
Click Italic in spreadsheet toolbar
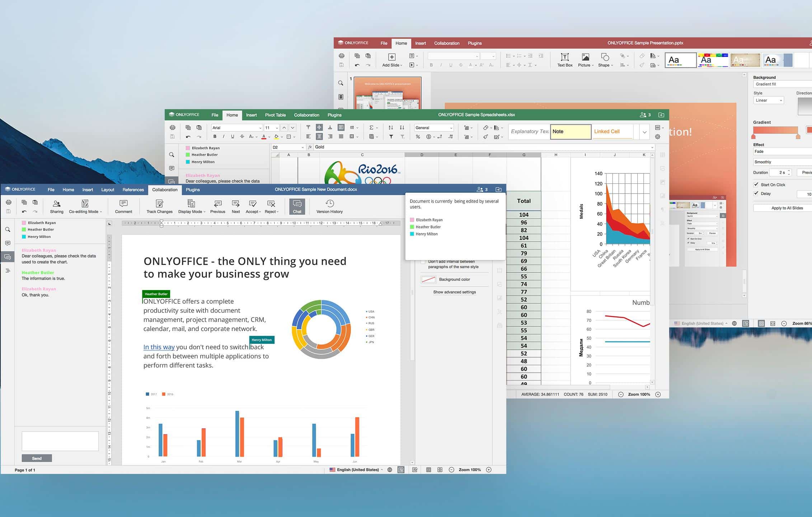224,136
